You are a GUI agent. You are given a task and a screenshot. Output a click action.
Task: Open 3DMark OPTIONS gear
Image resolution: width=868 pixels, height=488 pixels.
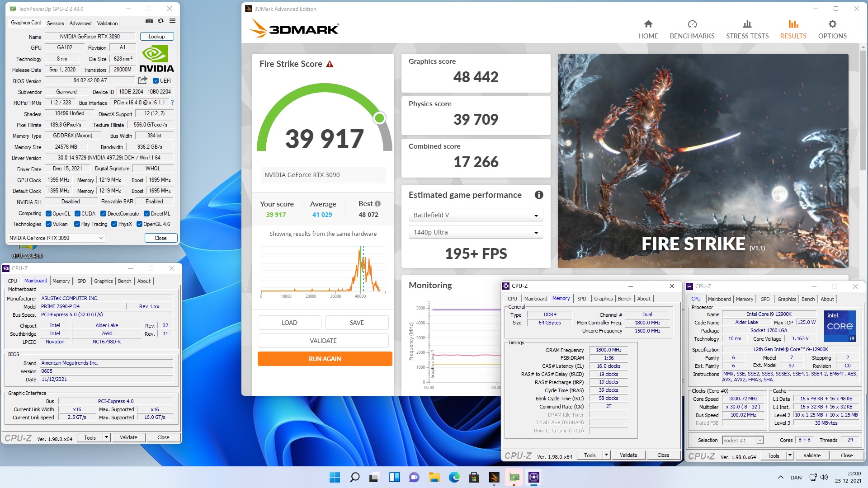click(832, 29)
